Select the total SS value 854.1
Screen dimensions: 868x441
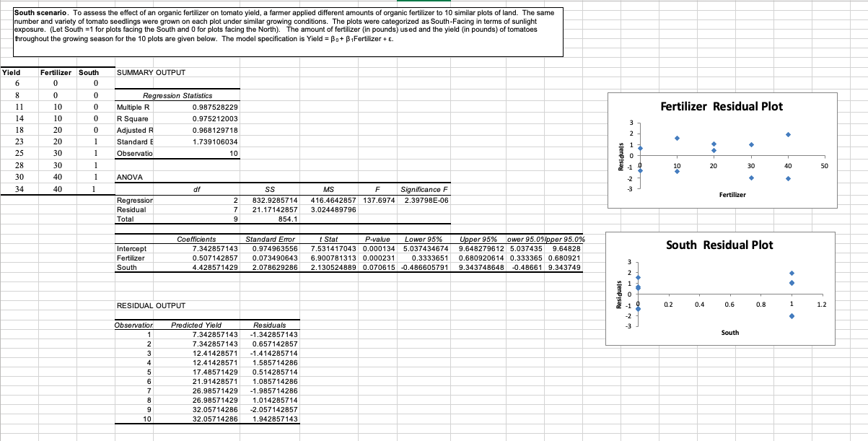click(x=289, y=218)
